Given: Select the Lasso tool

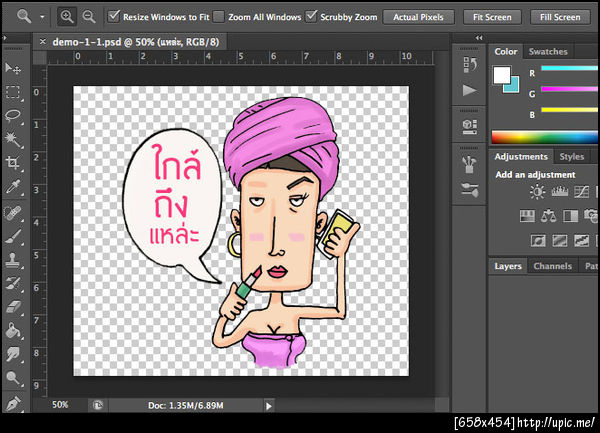Looking at the screenshot, I should click(x=13, y=116).
